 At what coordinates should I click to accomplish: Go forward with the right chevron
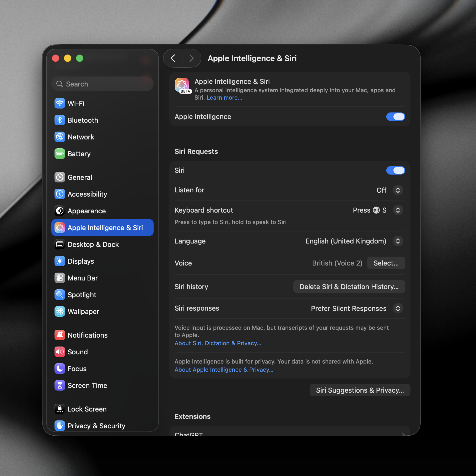point(191,58)
